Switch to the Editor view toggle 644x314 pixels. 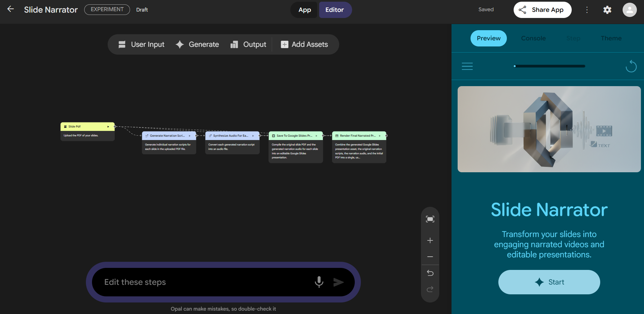point(334,10)
